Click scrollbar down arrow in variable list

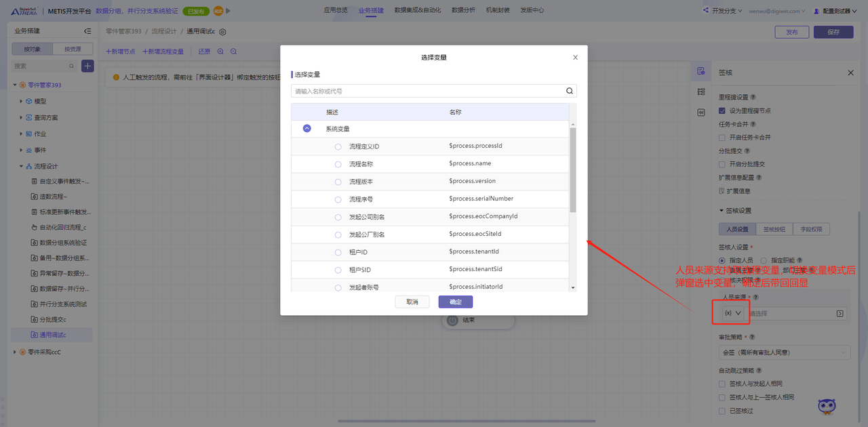573,288
